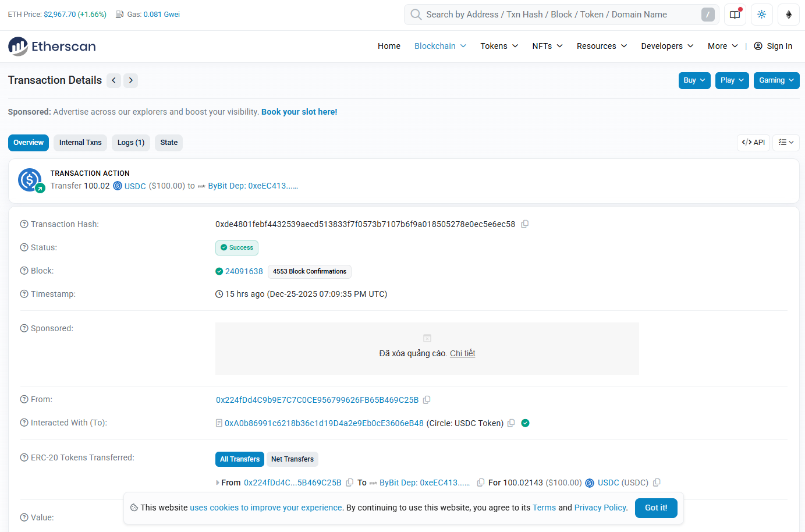Toggle the light theme sun icon
805x532 pixels.
point(762,15)
